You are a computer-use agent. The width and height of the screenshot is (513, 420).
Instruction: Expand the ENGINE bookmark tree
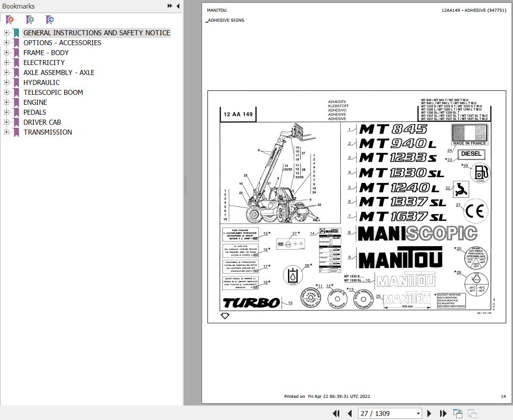point(6,102)
